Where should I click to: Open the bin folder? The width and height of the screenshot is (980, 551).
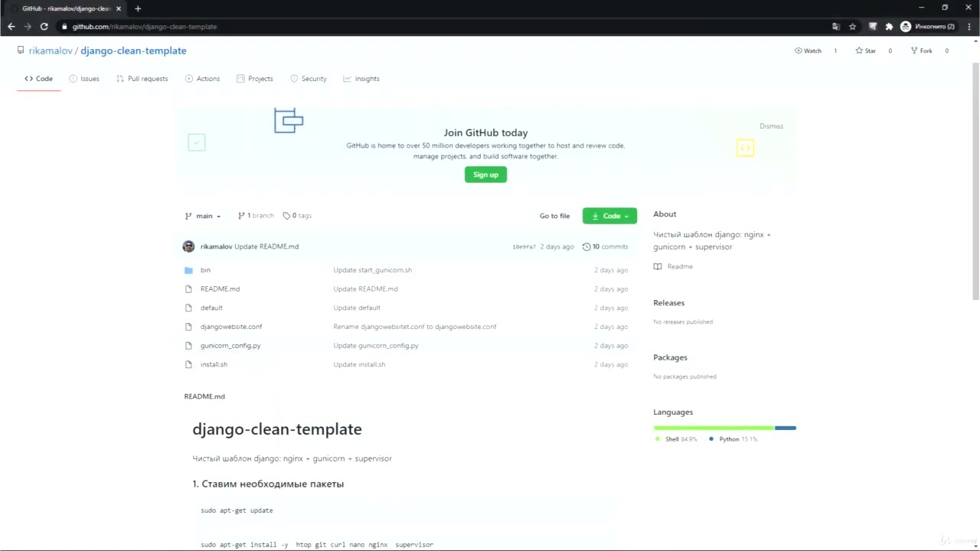pos(205,270)
